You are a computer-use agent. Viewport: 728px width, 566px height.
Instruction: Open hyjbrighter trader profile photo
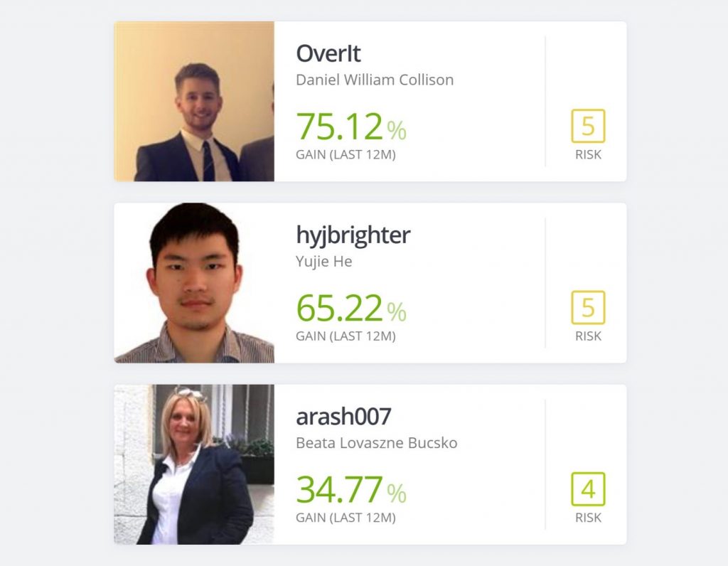point(194,283)
